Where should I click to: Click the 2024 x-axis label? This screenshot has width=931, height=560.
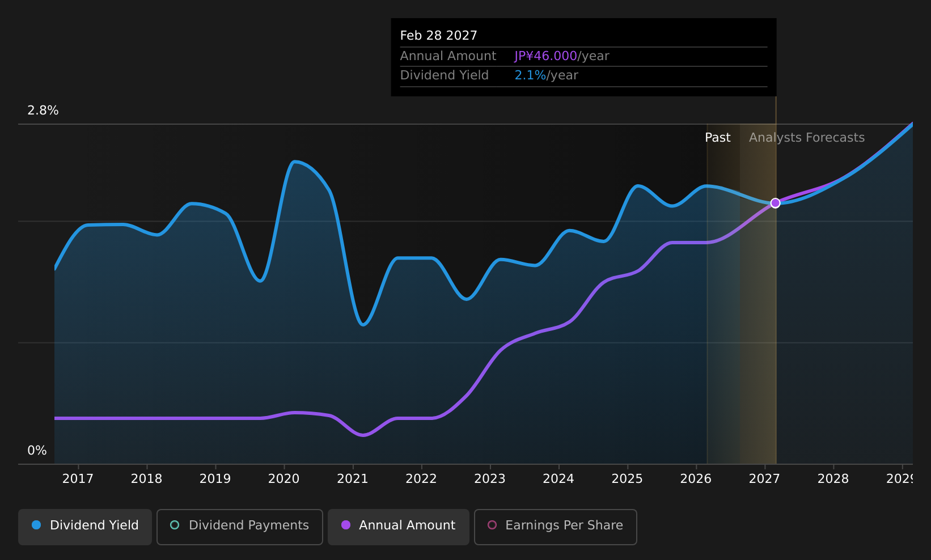558,479
